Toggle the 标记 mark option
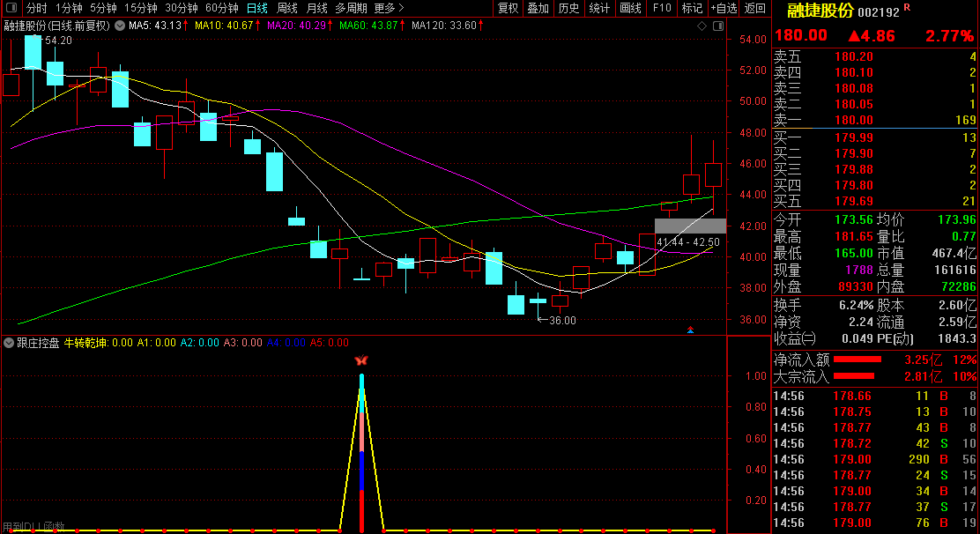This screenshot has width=980, height=534. click(x=692, y=8)
